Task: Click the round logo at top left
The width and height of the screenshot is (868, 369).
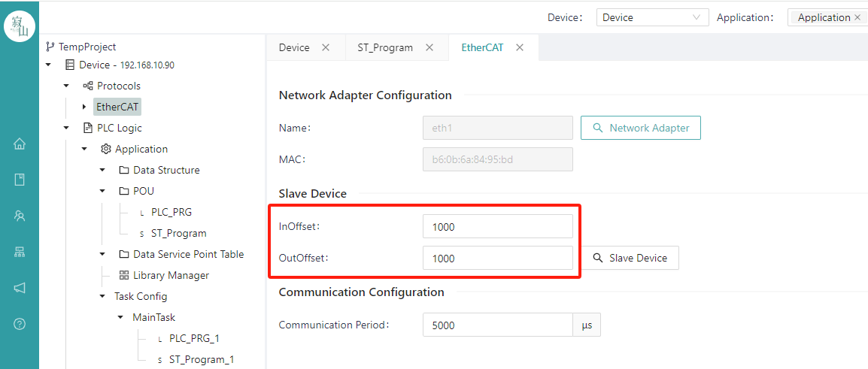Action: [20, 26]
